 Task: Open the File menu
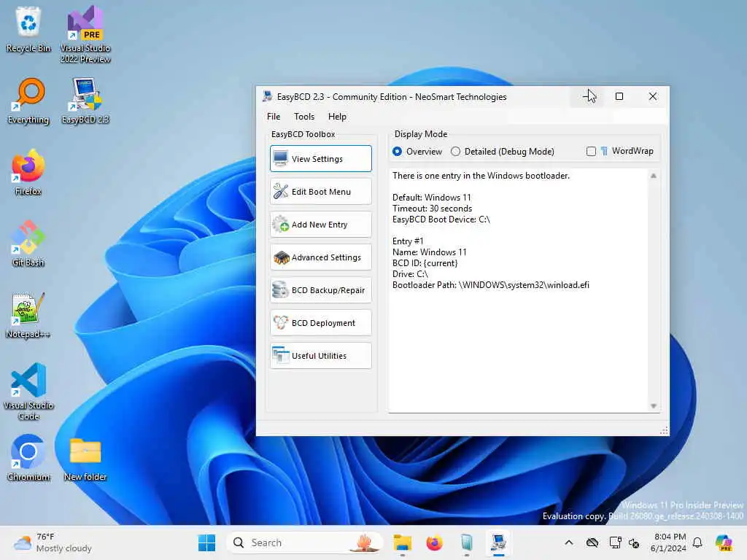pos(274,117)
